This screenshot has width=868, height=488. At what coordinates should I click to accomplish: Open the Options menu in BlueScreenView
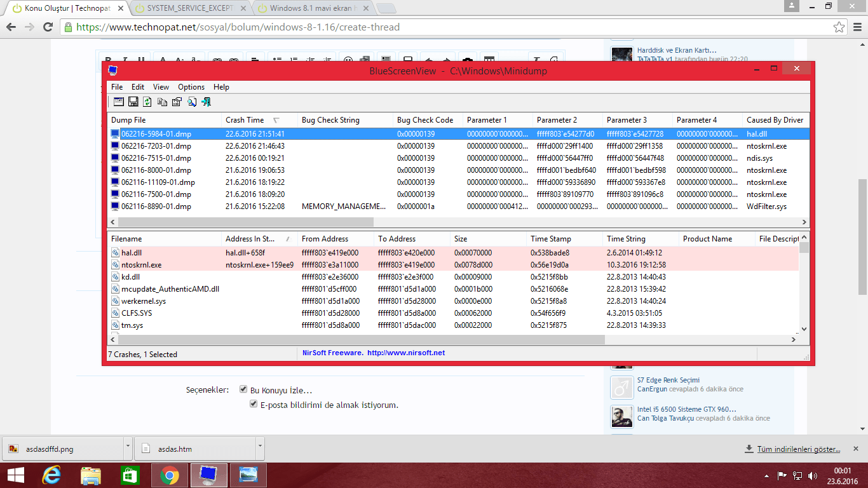pos(191,87)
